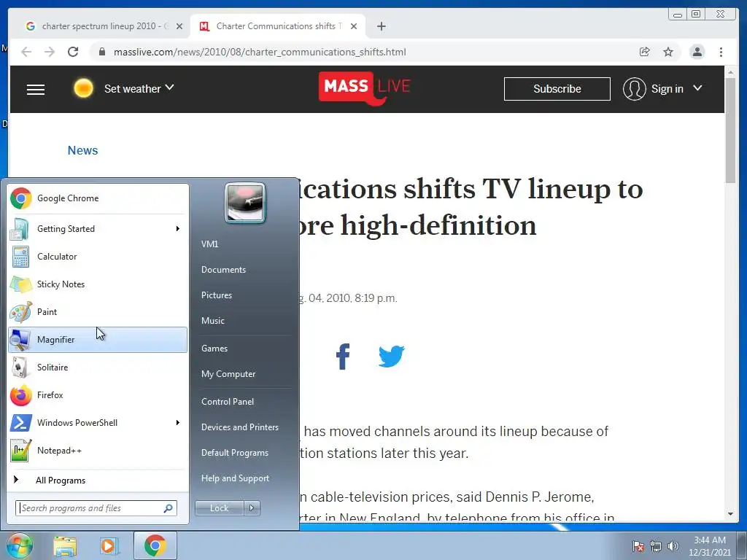The width and height of the screenshot is (747, 560).
Task: Close the charter spectrum lineup tab
Action: tap(179, 27)
